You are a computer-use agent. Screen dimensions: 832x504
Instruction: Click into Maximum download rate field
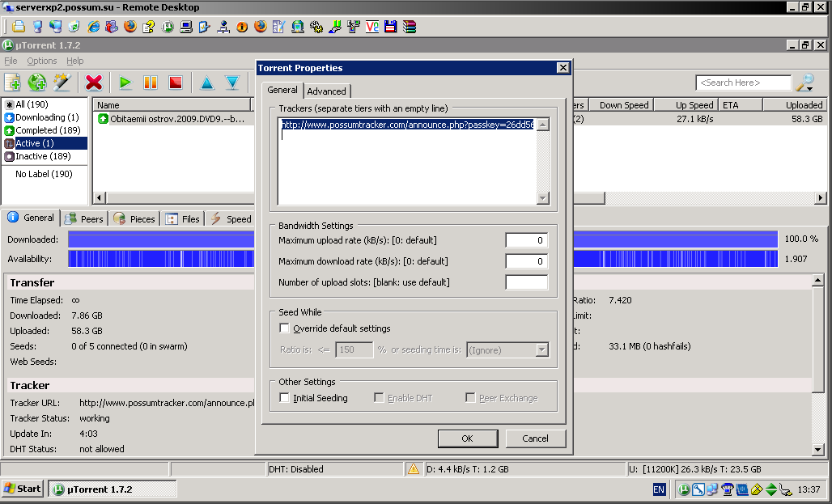click(x=526, y=261)
